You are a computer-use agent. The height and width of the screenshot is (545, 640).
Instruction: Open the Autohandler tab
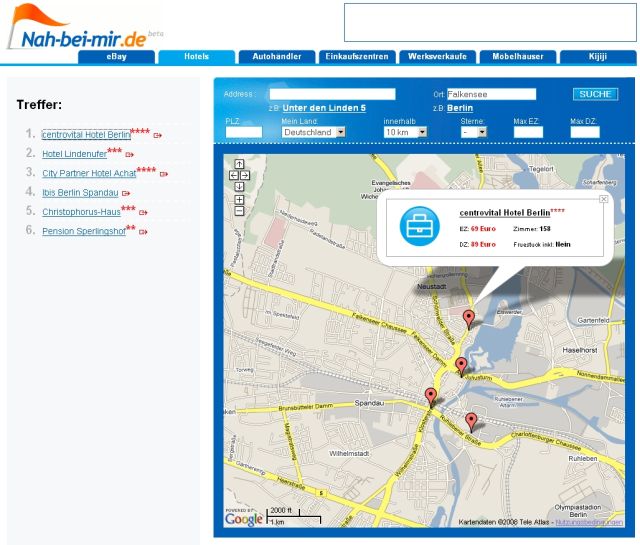[277, 57]
